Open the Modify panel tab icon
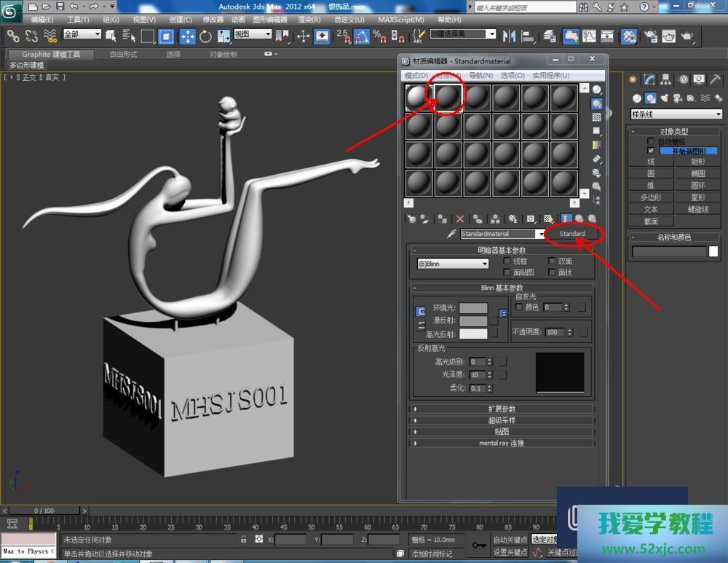The width and height of the screenshot is (728, 563). (649, 79)
